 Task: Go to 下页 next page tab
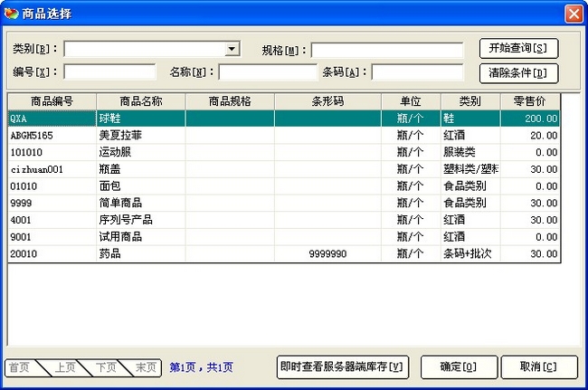click(x=105, y=367)
